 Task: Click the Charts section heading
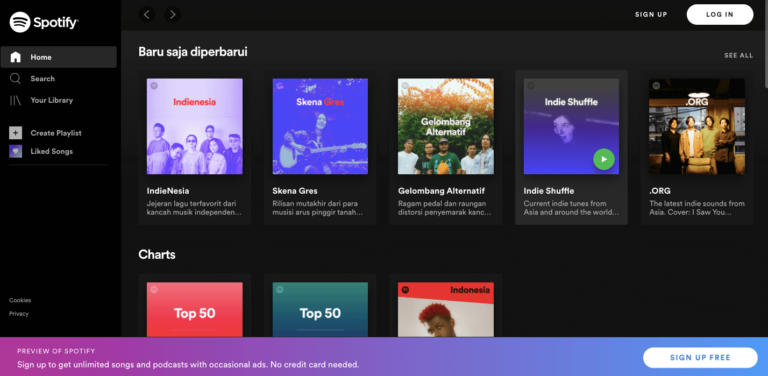[157, 255]
